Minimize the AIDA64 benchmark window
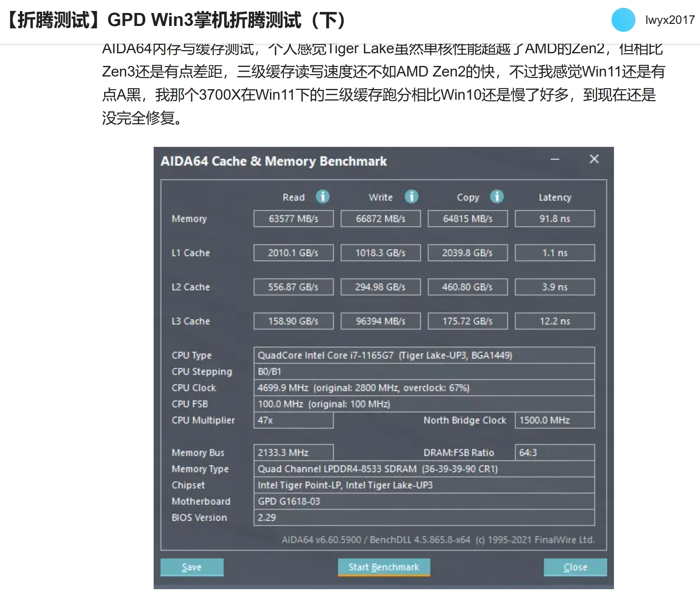Image resolution: width=700 pixels, height=596 pixels. pyautogui.click(x=555, y=160)
